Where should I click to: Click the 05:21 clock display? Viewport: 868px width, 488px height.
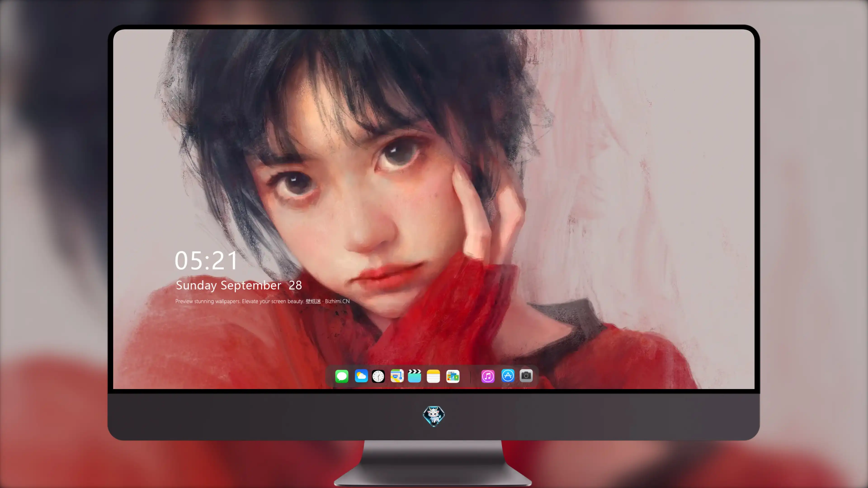click(x=206, y=261)
